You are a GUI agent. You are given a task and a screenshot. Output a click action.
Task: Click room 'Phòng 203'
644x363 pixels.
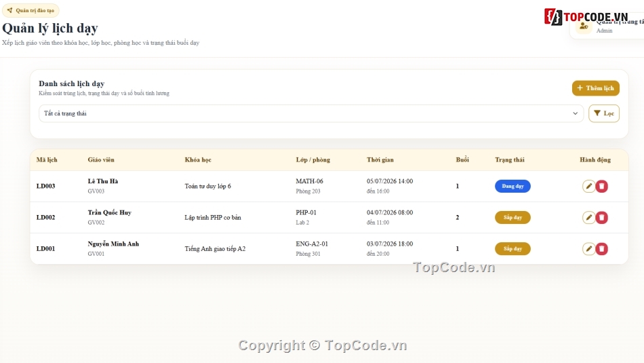308,191
